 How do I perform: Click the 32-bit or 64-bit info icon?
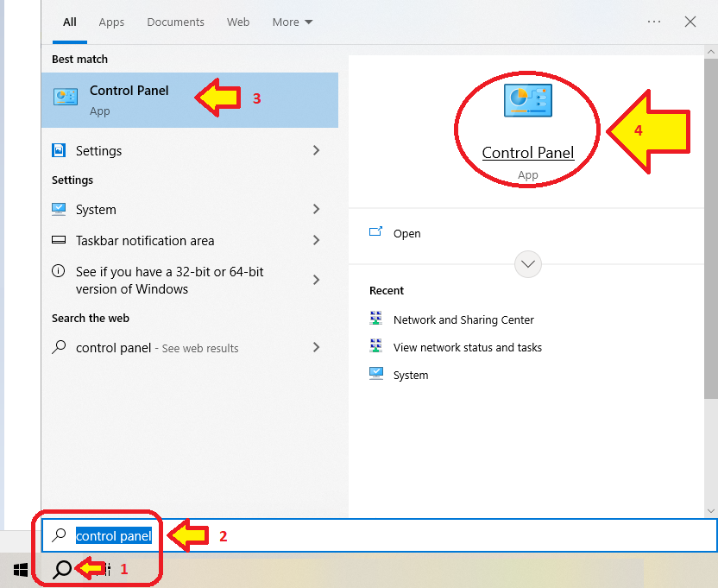[58, 271]
